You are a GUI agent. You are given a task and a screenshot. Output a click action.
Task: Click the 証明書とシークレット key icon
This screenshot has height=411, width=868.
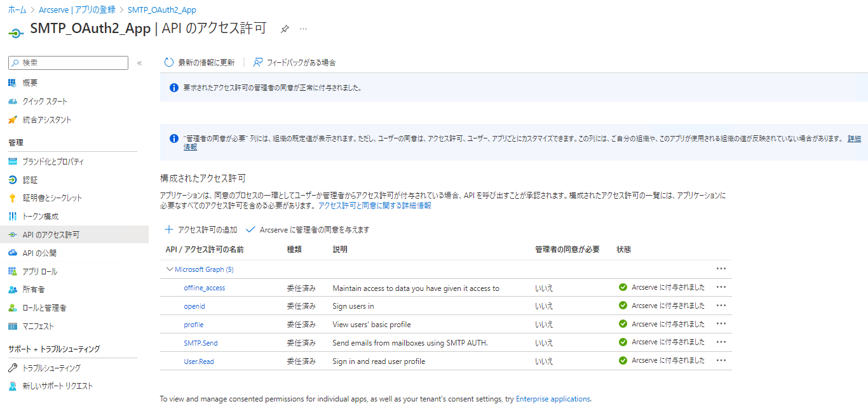13,198
